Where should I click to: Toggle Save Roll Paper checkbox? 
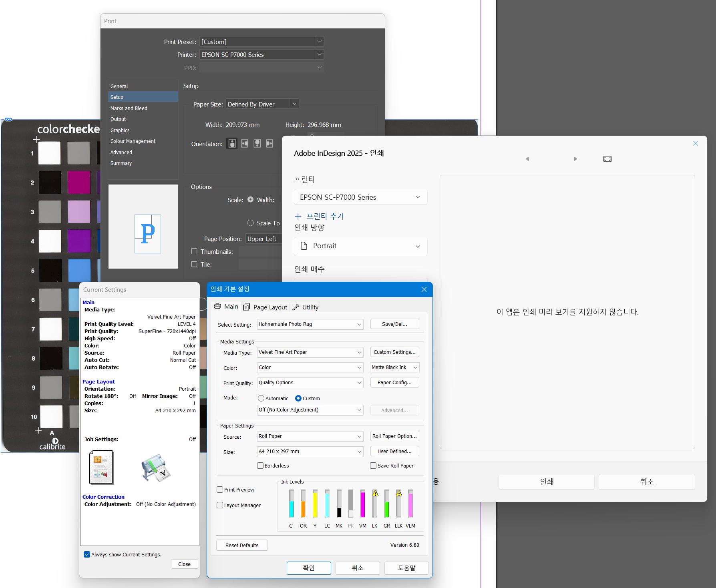[373, 466]
